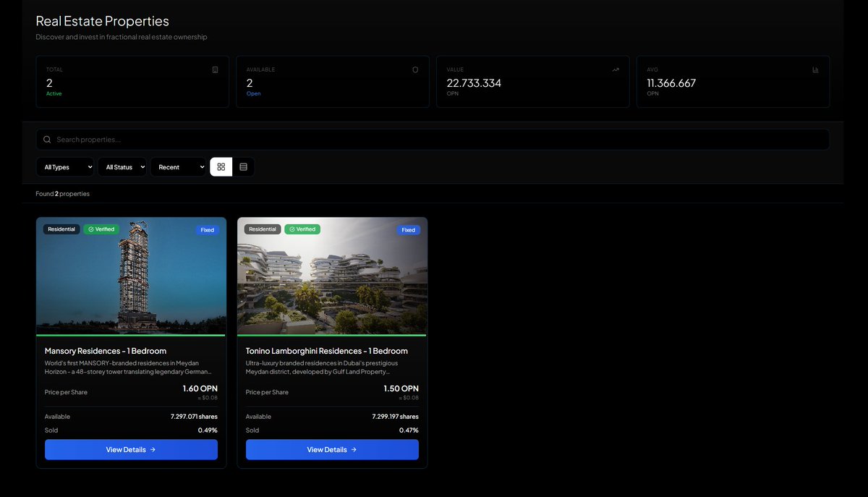Click the Fixed badge on Mansory card
This screenshot has height=497, width=868.
(x=208, y=230)
